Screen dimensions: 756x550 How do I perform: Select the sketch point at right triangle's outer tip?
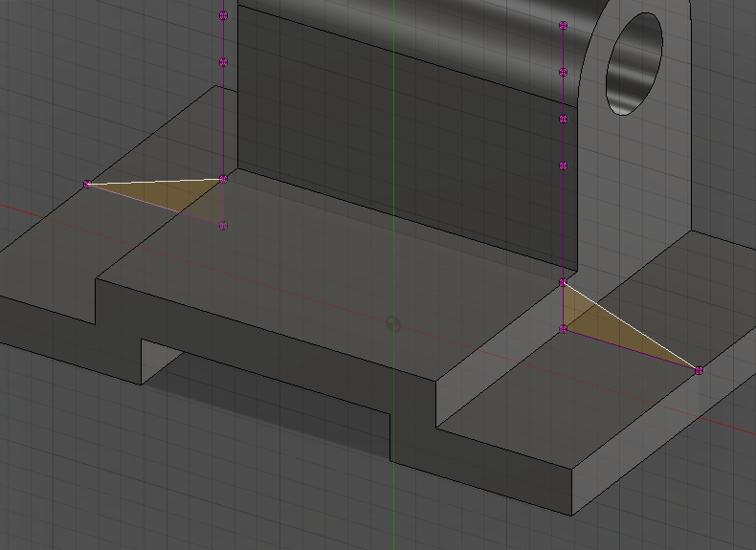tap(700, 371)
